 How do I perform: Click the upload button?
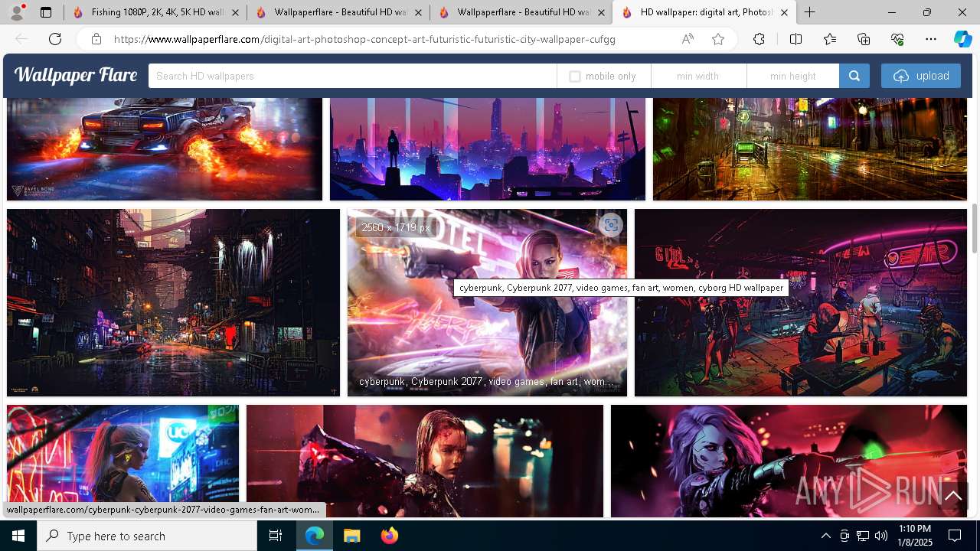pyautogui.click(x=921, y=76)
